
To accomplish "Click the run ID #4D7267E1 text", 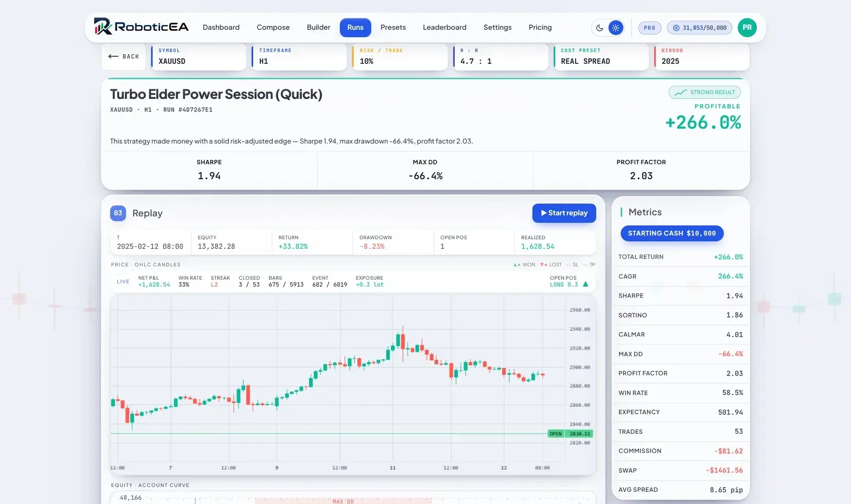I will [x=195, y=110].
